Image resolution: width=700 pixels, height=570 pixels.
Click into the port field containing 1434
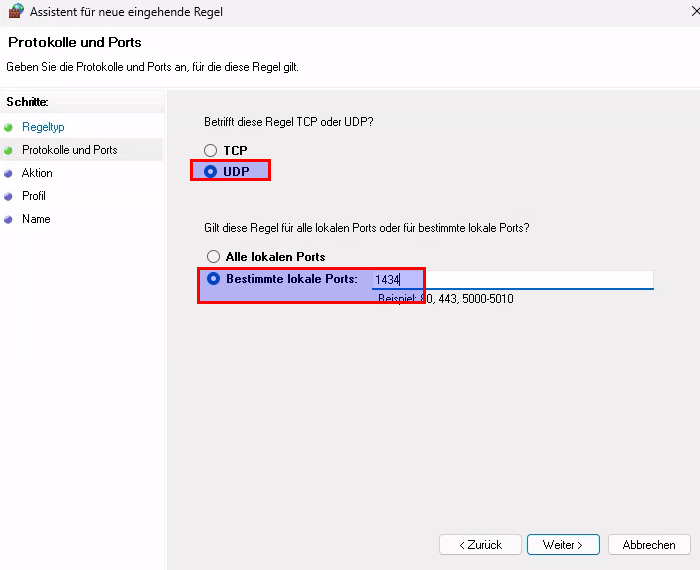(510, 280)
